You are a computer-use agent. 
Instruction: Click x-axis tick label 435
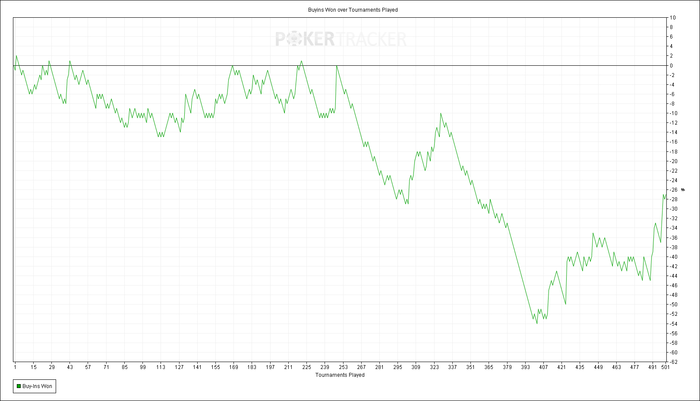(x=580, y=367)
